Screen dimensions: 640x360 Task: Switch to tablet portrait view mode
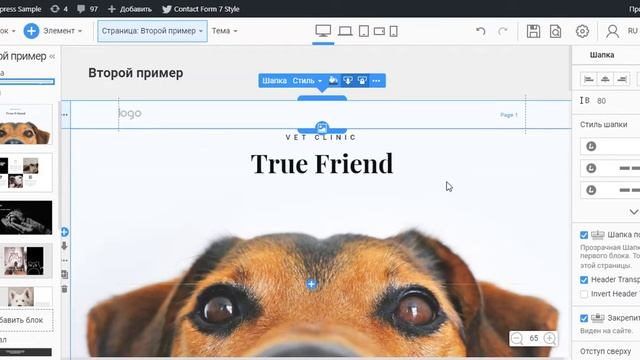364,31
